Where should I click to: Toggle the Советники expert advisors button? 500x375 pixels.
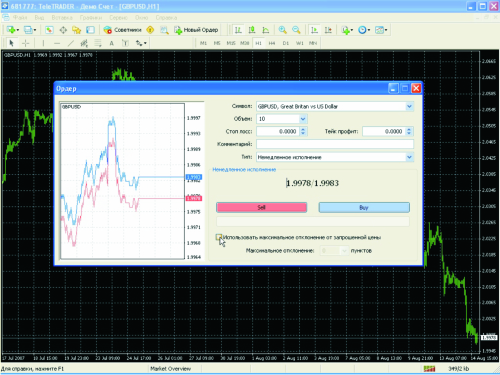click(123, 30)
